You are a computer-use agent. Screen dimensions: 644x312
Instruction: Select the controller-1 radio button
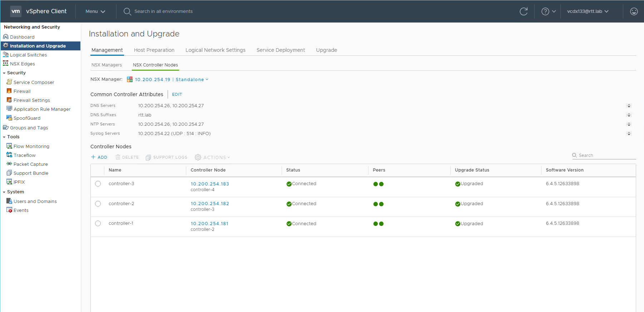pyautogui.click(x=98, y=223)
